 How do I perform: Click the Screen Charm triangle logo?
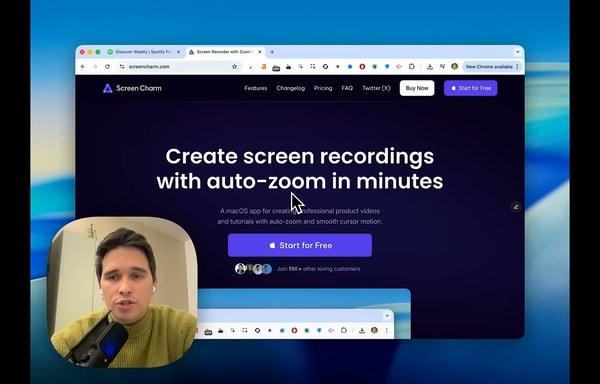point(108,88)
